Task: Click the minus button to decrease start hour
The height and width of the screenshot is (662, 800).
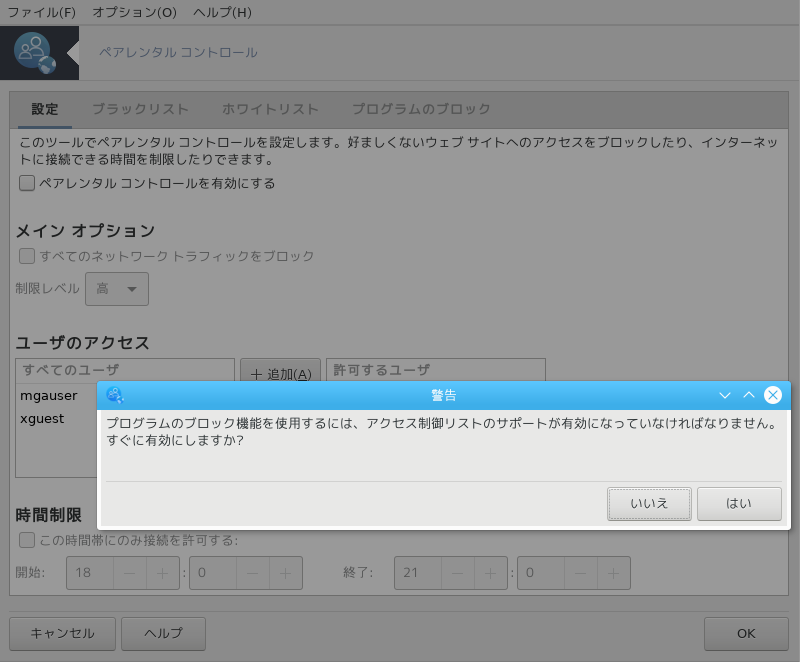Action: pyautogui.click(x=130, y=573)
